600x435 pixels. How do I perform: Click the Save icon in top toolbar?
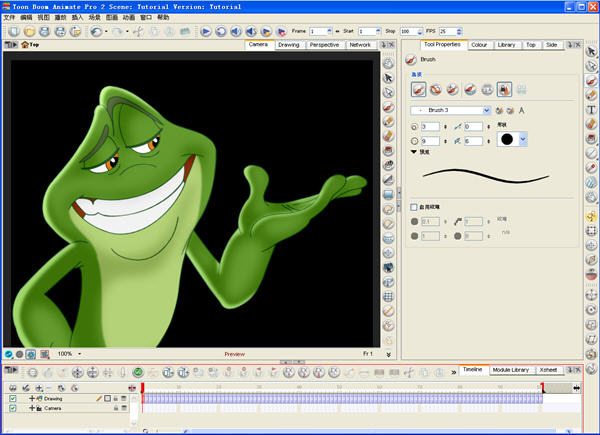pos(45,32)
